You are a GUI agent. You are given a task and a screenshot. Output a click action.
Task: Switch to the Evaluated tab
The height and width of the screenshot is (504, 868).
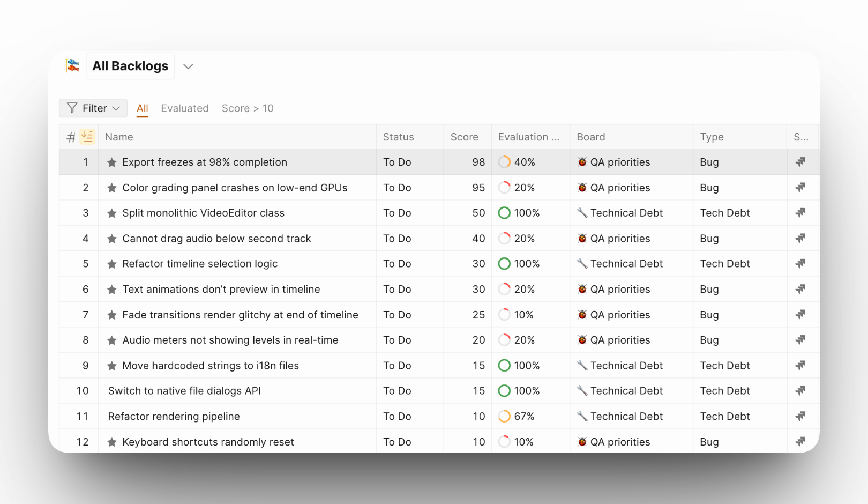(184, 108)
